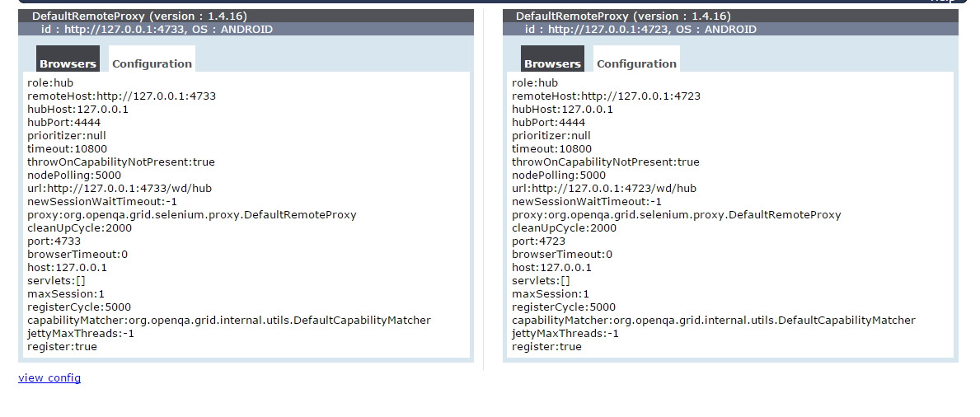Click jettyMaxThreads:-1 in the 4733 proxy panel
This screenshot has width=980, height=417.
tap(81, 333)
